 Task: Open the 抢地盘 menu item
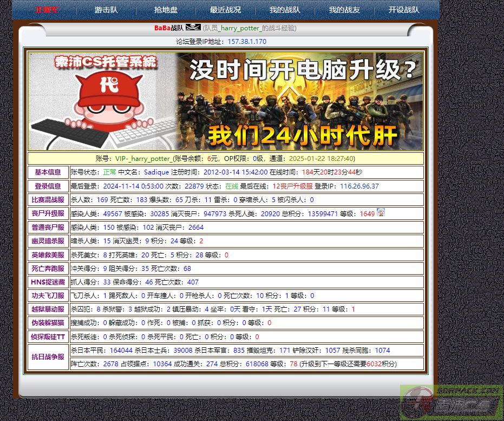coord(166,10)
